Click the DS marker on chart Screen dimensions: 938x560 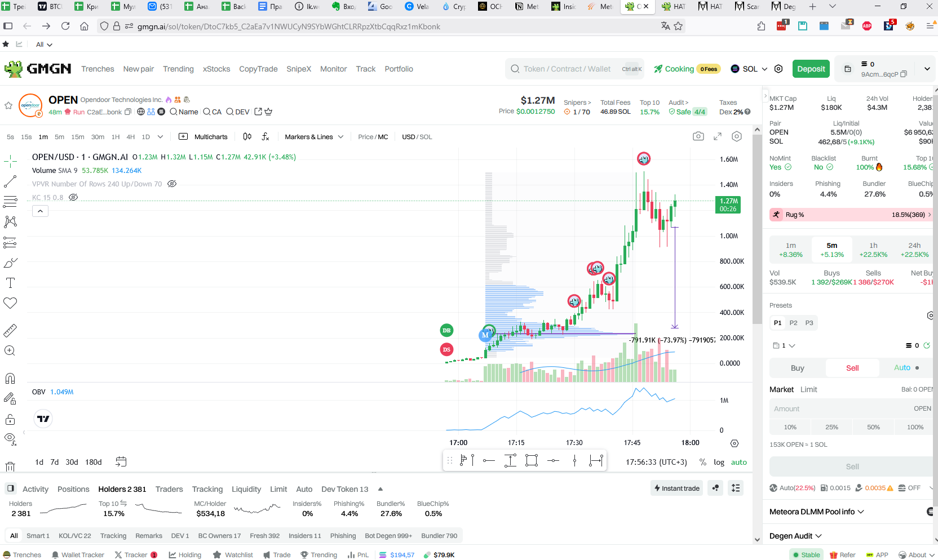pos(446,349)
